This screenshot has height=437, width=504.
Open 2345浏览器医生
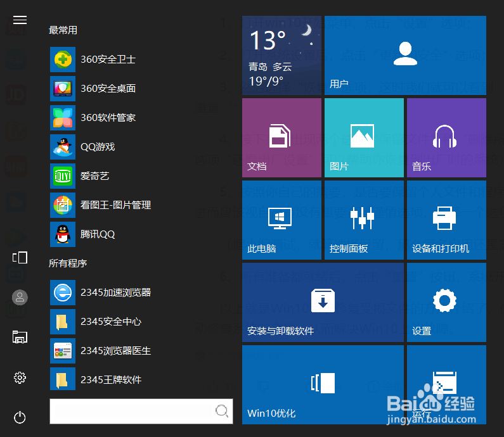click(101, 351)
